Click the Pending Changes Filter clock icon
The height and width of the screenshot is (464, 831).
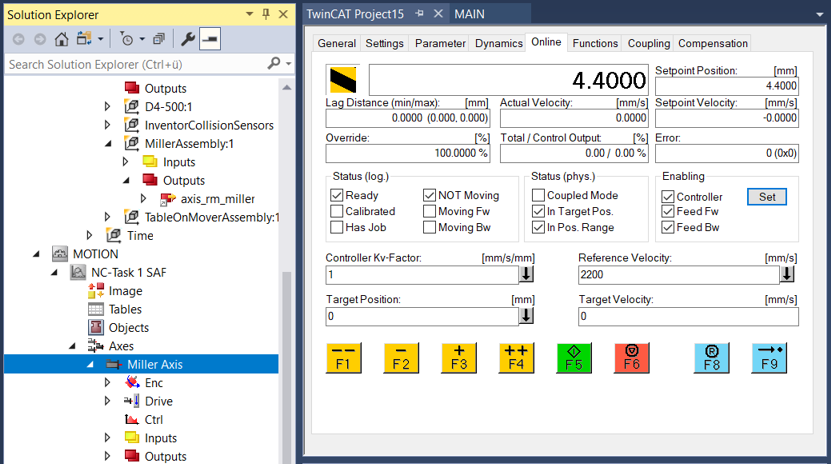(127, 39)
